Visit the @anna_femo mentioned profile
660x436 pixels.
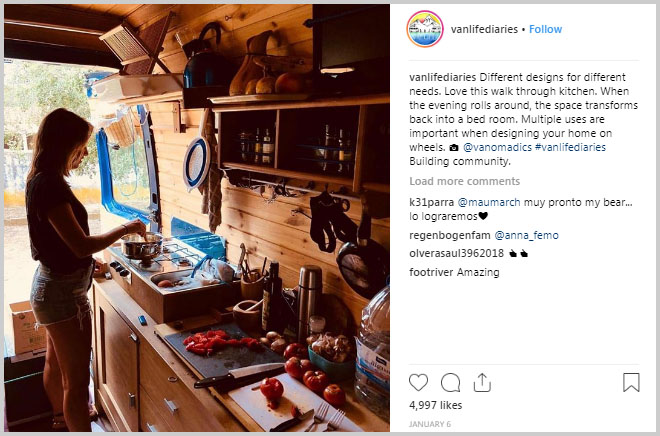pos(526,235)
